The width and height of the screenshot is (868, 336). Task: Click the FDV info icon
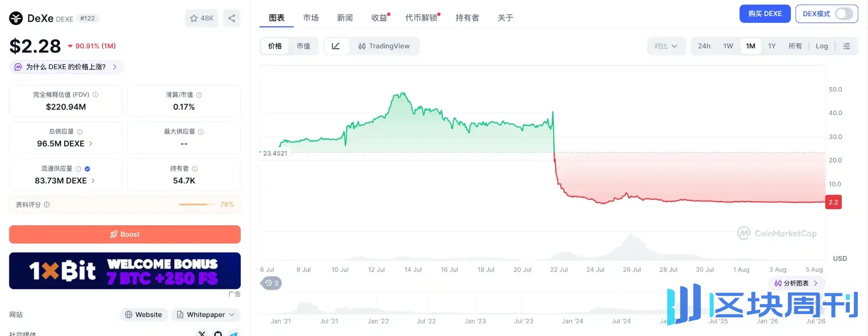click(x=95, y=95)
